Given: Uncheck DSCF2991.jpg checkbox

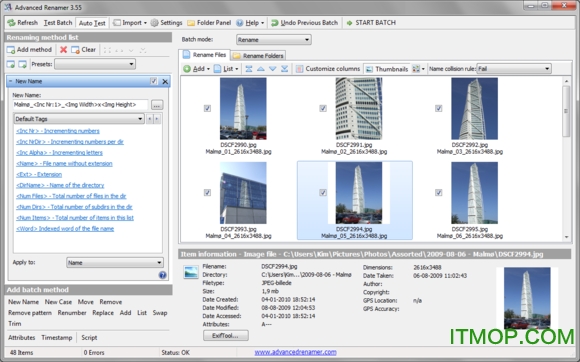Looking at the screenshot, I should (x=323, y=108).
